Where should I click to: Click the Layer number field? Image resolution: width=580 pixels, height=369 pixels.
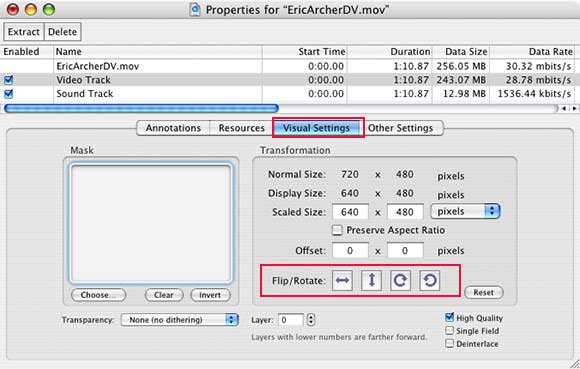[291, 320]
